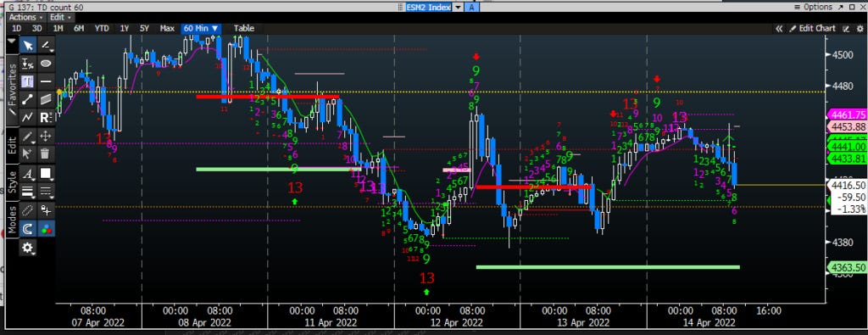Select the four-way move tool
868x335 pixels.
pyautogui.click(x=46, y=137)
